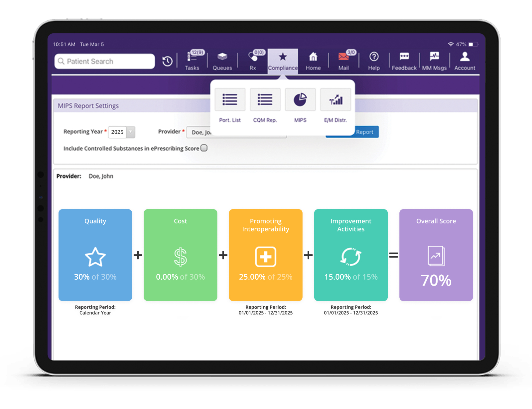Open the Account user icon

pos(465,57)
